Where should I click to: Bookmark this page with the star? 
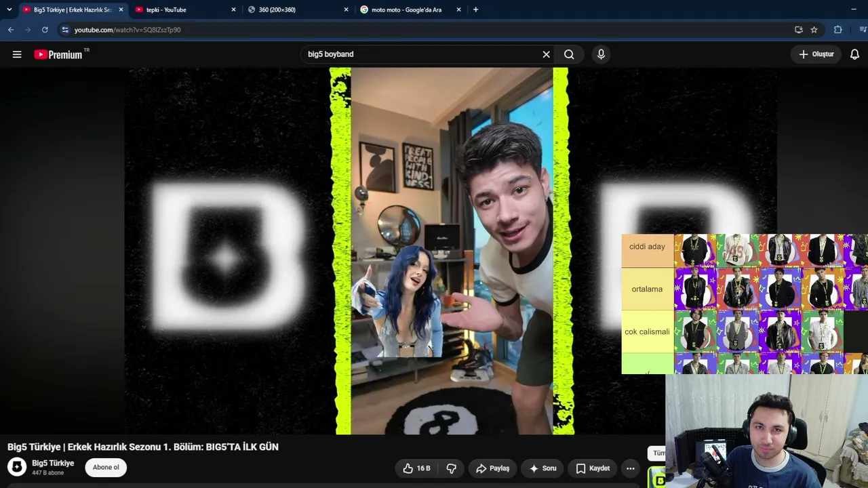pyautogui.click(x=814, y=30)
